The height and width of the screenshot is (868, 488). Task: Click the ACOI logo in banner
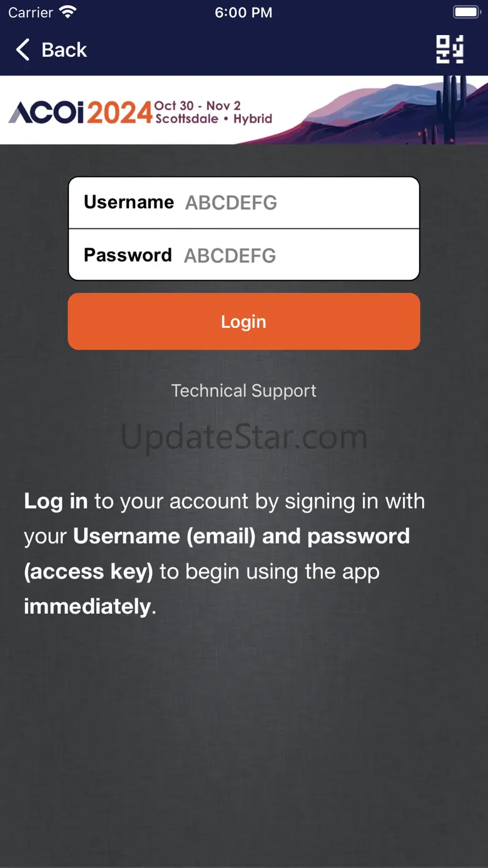[x=46, y=113]
